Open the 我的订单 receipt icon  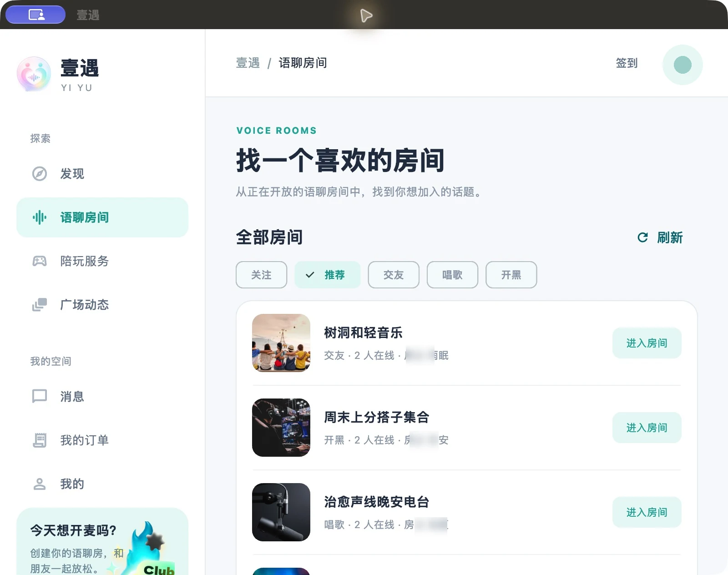point(40,440)
